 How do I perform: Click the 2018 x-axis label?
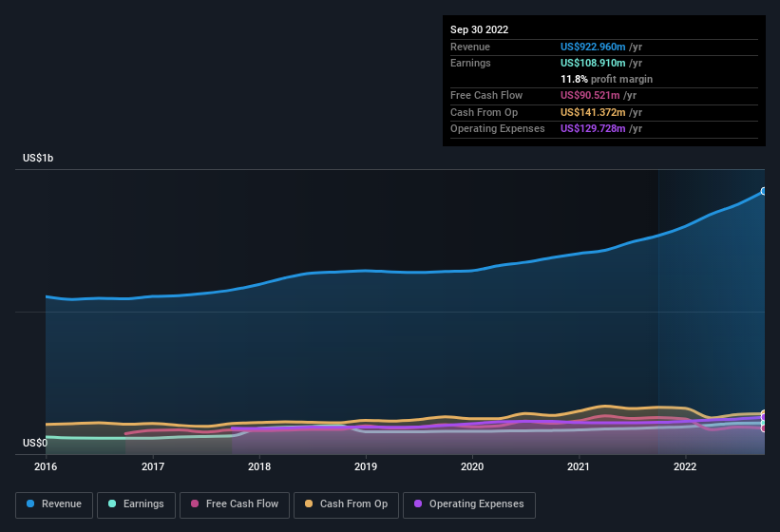(x=259, y=466)
